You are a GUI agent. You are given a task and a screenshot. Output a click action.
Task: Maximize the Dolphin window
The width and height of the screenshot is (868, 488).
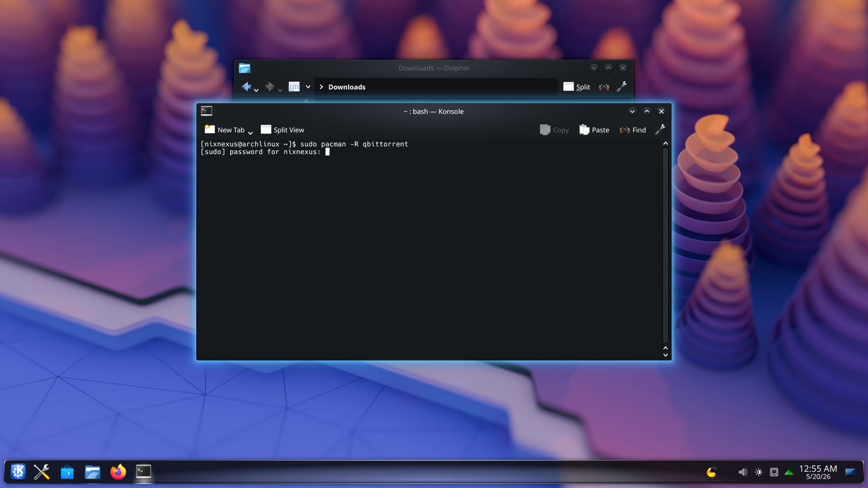point(609,68)
